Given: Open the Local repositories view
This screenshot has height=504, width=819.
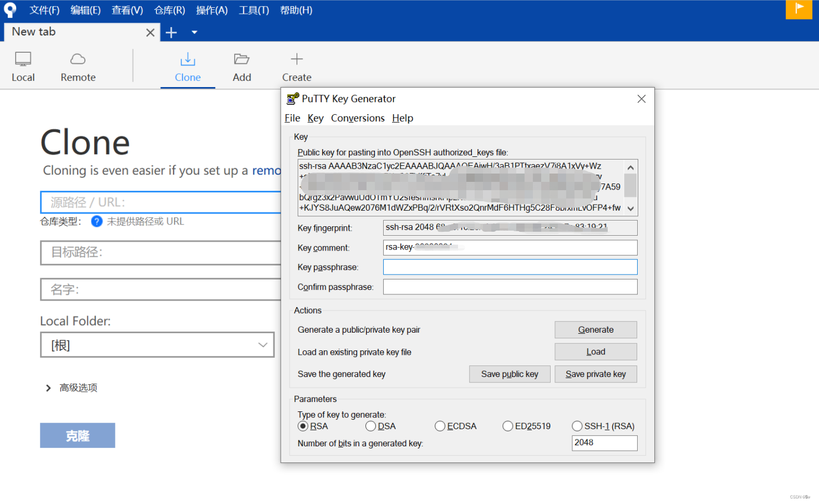Looking at the screenshot, I should (23, 67).
